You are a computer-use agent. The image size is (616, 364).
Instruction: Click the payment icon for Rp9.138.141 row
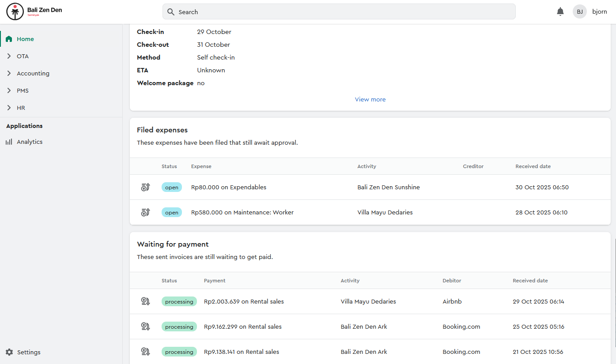click(146, 352)
